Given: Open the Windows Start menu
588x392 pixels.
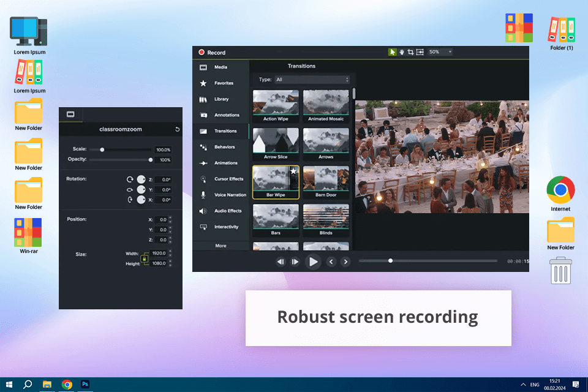Looking at the screenshot, I should point(9,384).
